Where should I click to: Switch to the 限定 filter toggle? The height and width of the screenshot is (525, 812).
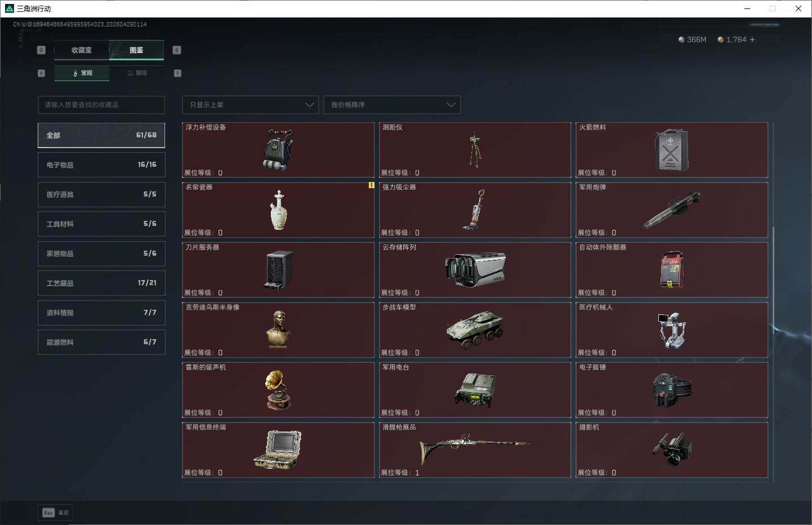pyautogui.click(x=137, y=73)
